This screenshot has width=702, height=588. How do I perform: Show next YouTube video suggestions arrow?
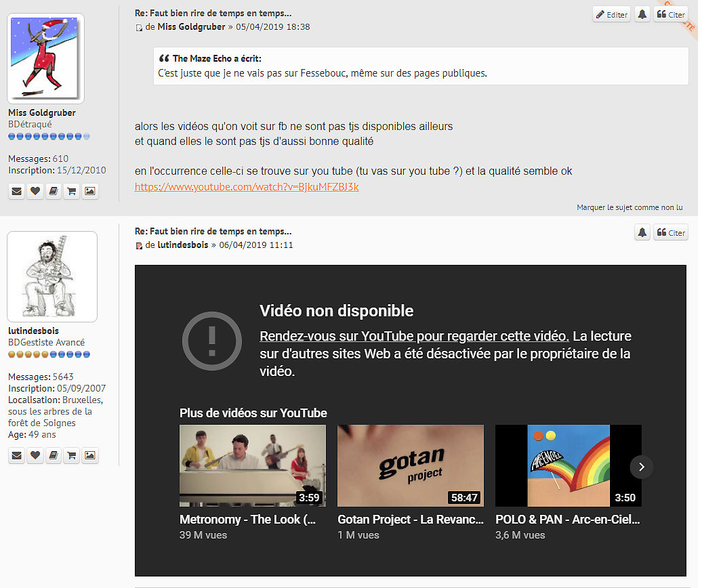[642, 467]
